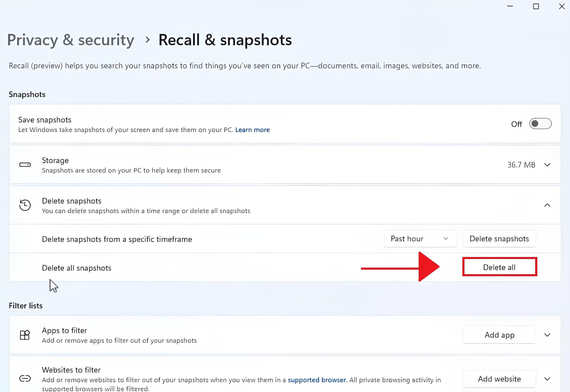Collapse the Delete snapshots section
570x392 pixels.
pos(547,205)
